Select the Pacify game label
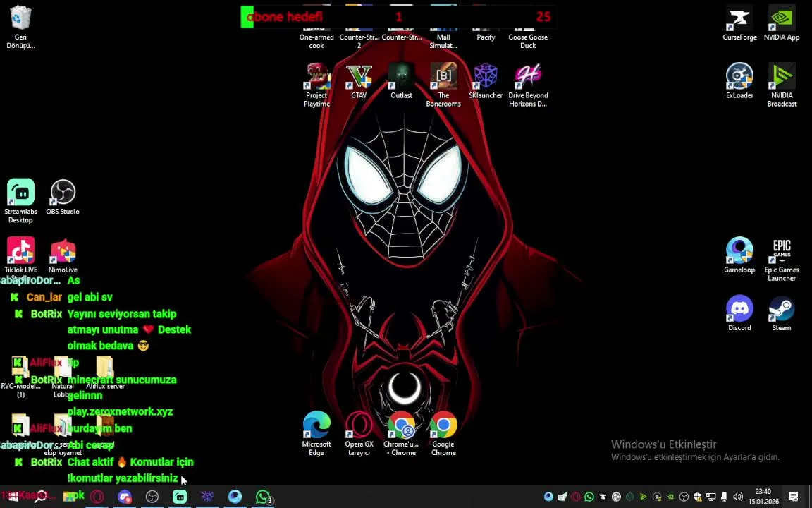The width and height of the screenshot is (812, 508). (x=486, y=37)
